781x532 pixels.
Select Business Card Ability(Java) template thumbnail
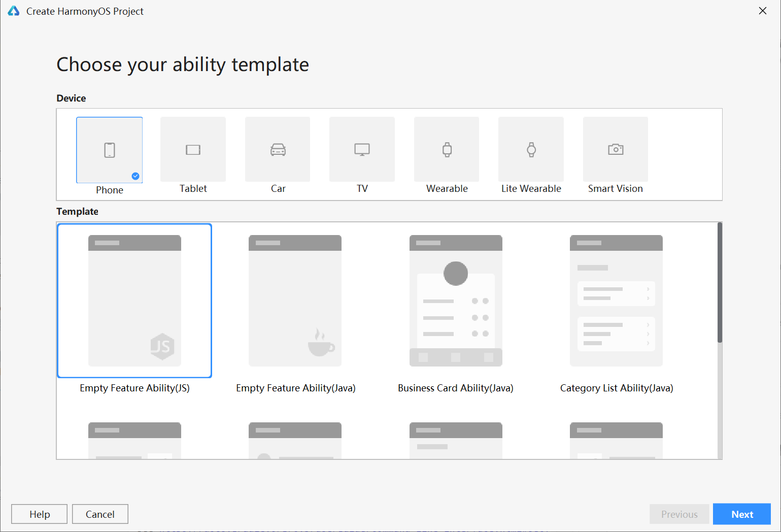tap(456, 301)
